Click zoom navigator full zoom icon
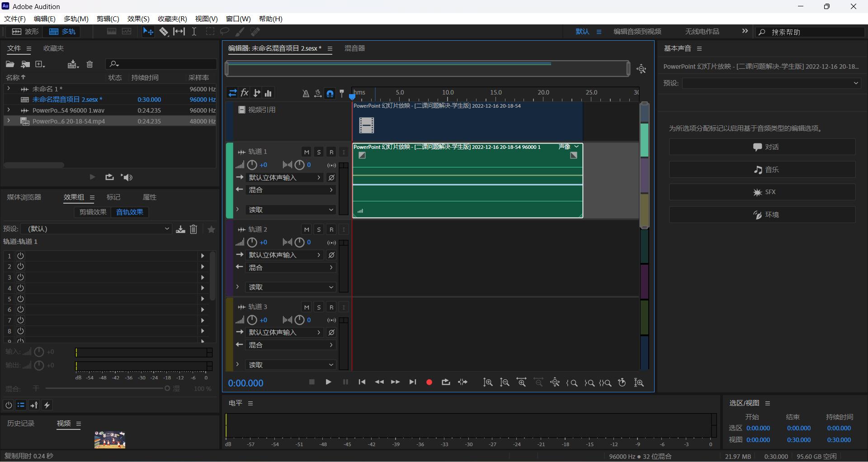This screenshot has height=462, width=868. tap(641, 69)
